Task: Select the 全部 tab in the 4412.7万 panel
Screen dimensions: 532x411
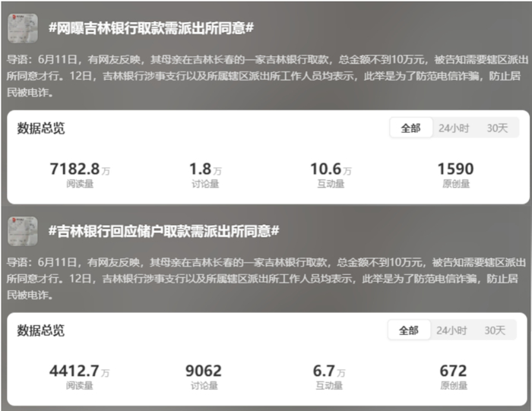Action: pyautogui.click(x=409, y=330)
